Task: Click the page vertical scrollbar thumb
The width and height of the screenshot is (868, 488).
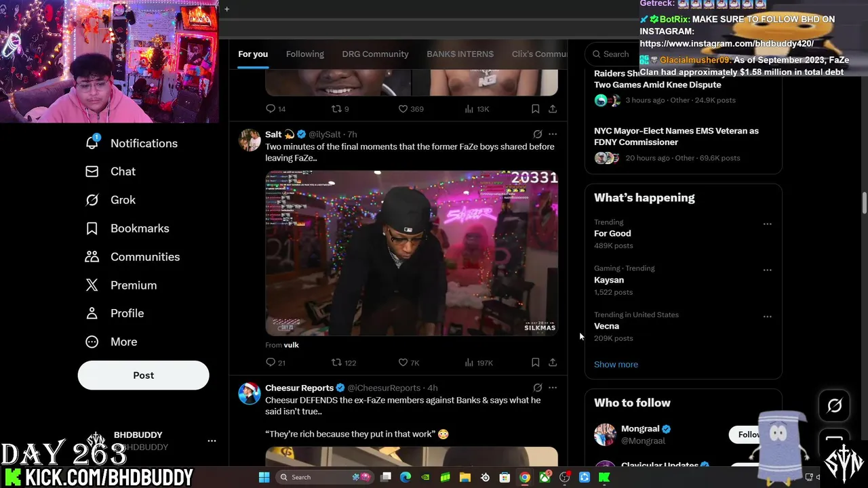Action: point(865,203)
